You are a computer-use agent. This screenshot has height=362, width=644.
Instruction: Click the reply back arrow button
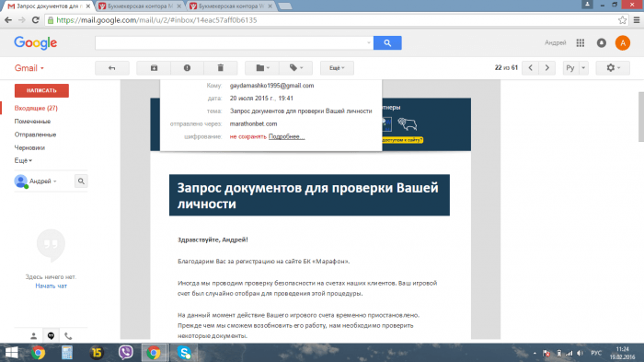click(112, 68)
